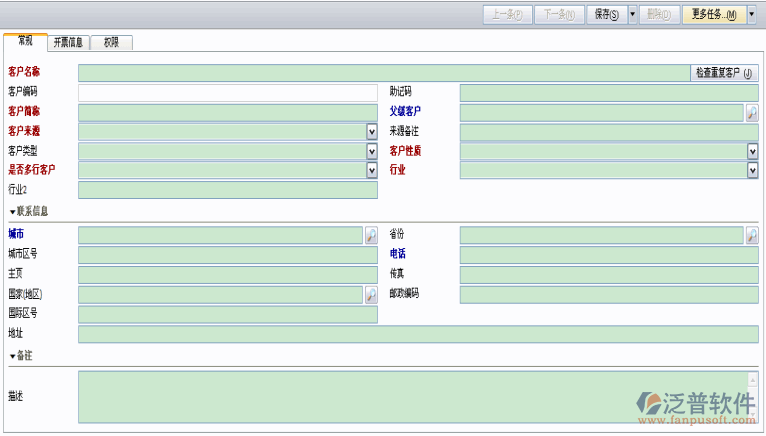Expand the 是否多行客户 dropdown
The image size is (766, 436).
(x=371, y=170)
